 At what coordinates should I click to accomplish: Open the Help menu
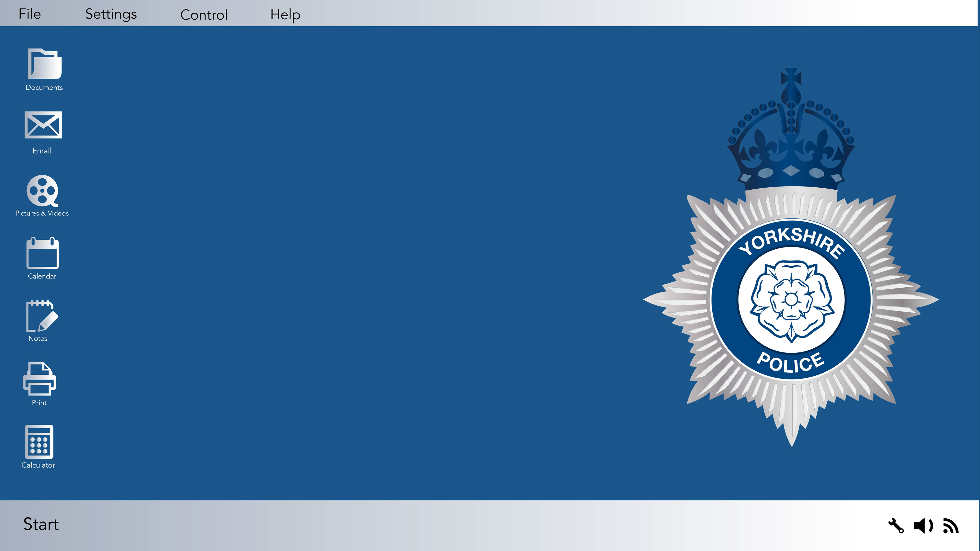(285, 15)
